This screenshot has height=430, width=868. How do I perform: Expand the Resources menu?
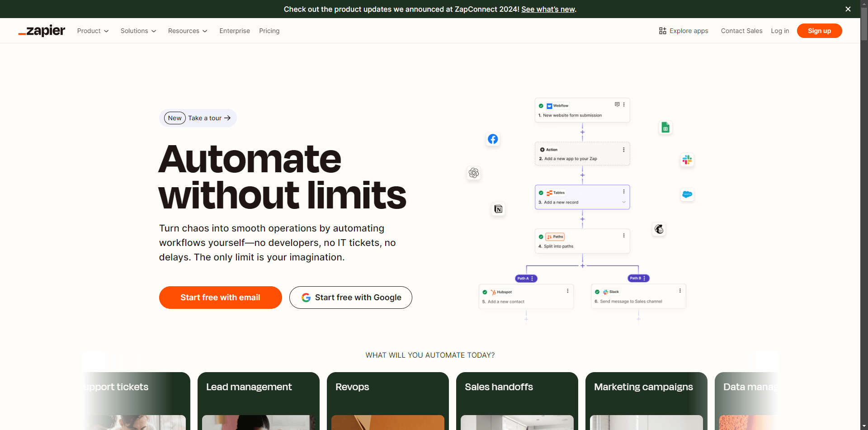pyautogui.click(x=188, y=31)
